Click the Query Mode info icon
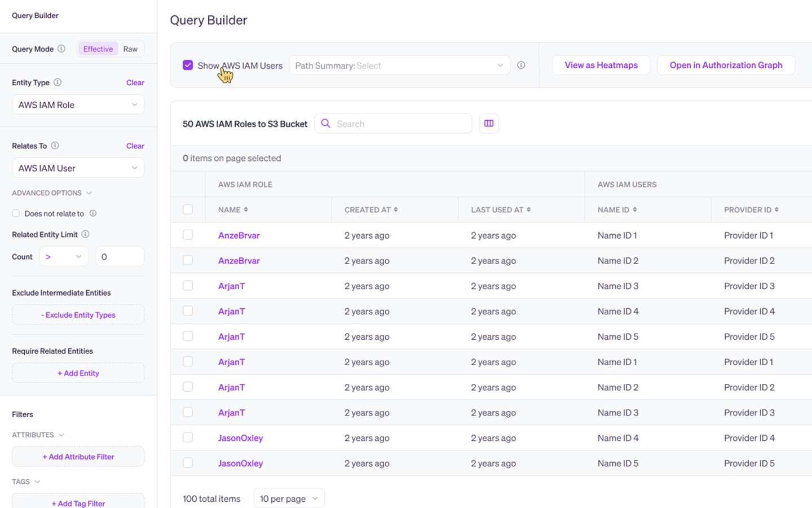Screen dimensions: 812x508 pos(61,49)
